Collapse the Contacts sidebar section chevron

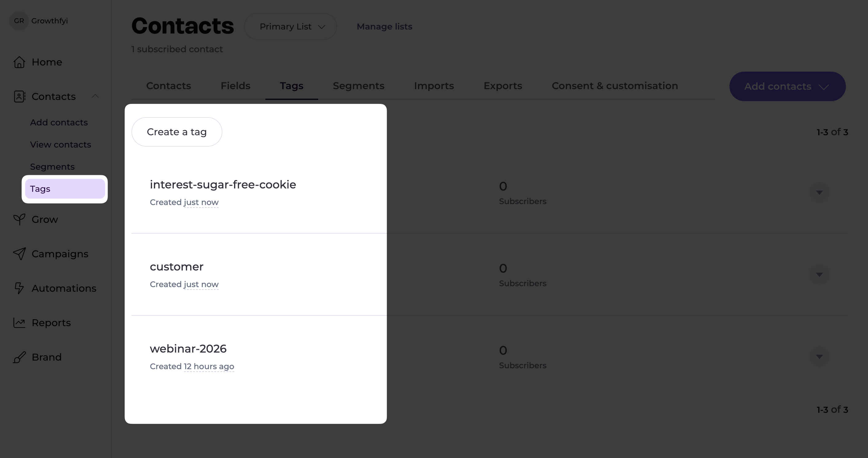95,97
